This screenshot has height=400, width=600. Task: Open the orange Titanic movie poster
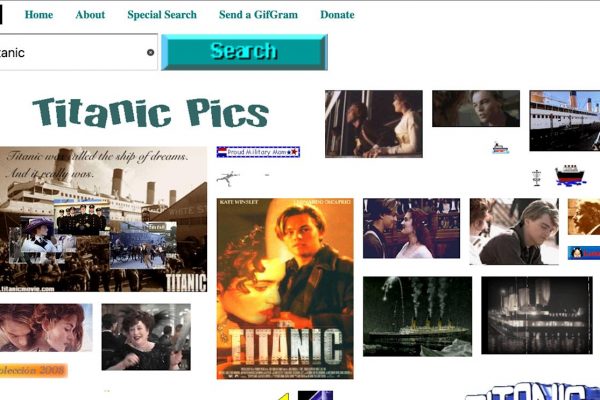[x=285, y=289]
